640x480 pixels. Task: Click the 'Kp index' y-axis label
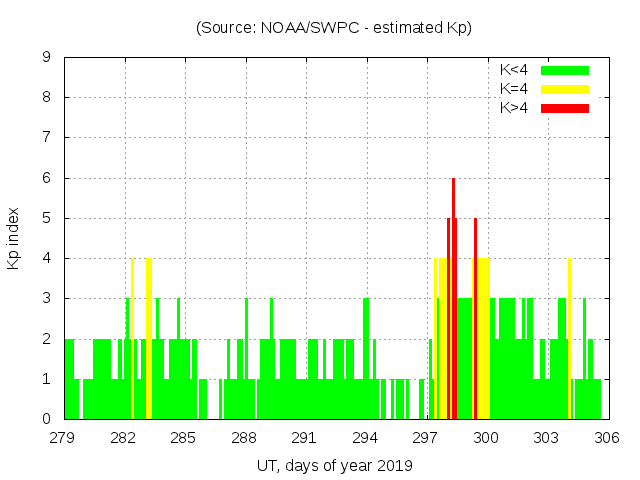pos(14,238)
